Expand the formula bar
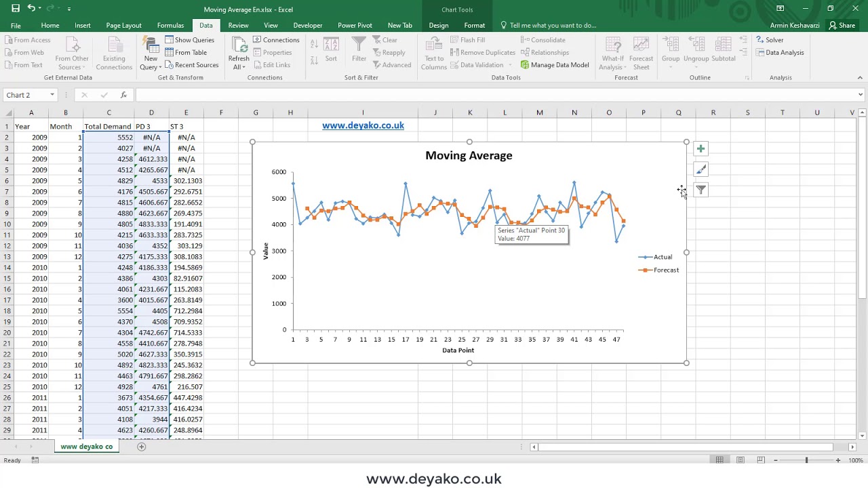868x488 pixels. [861, 95]
